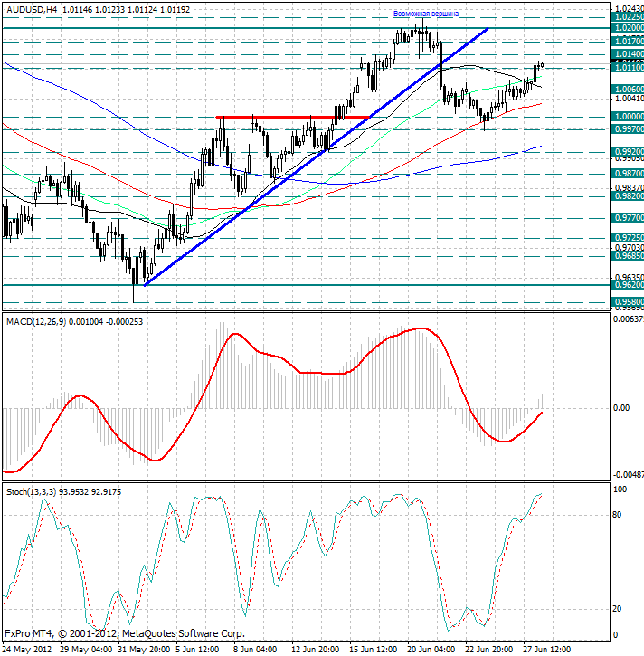
Task: Click the 1.0170 price level label
Action: coord(628,41)
